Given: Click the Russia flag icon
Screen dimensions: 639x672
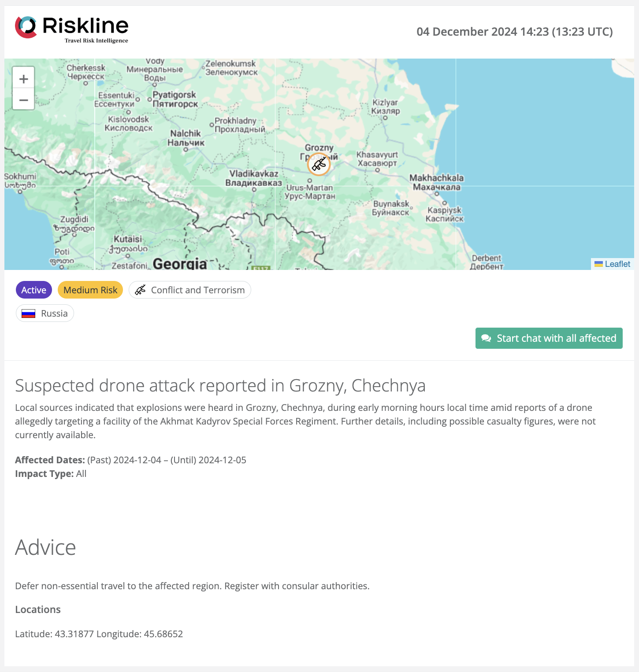Looking at the screenshot, I should (x=29, y=313).
